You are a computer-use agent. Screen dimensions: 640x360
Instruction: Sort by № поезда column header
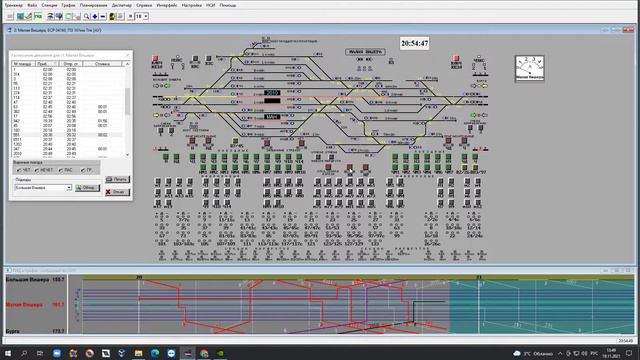(23, 64)
